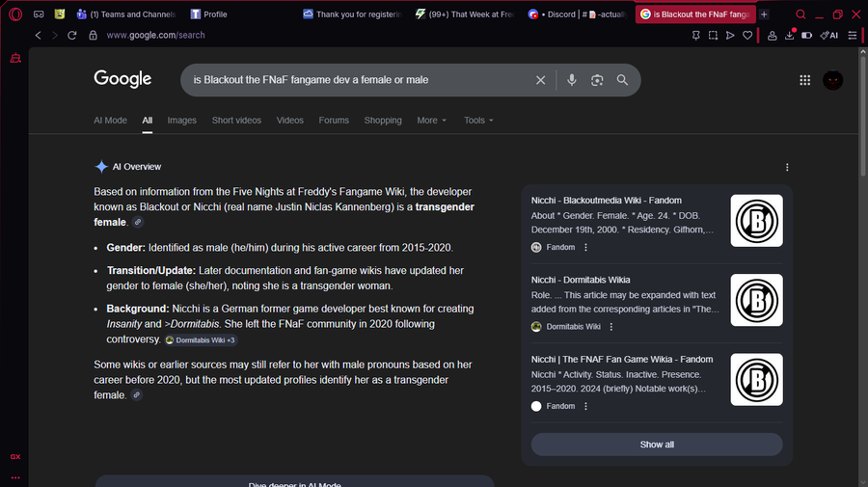
Task: Switch to Forums results
Action: click(x=334, y=121)
